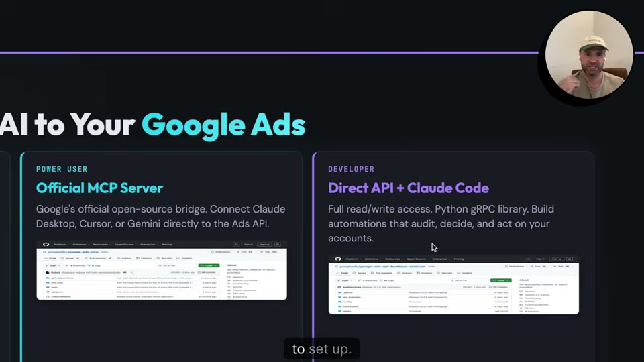Image resolution: width=644 pixels, height=362 pixels.
Task: Open the 'Official MCP Server' card title
Action: coord(99,188)
